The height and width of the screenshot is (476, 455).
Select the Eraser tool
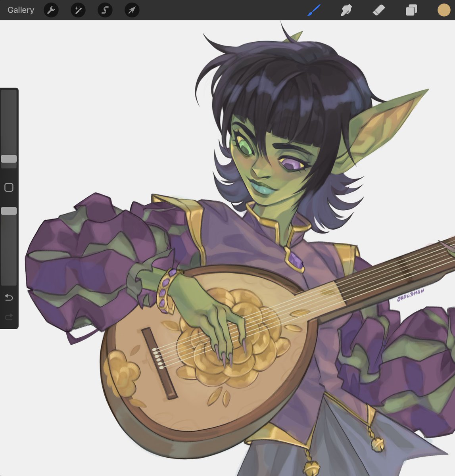tap(379, 10)
